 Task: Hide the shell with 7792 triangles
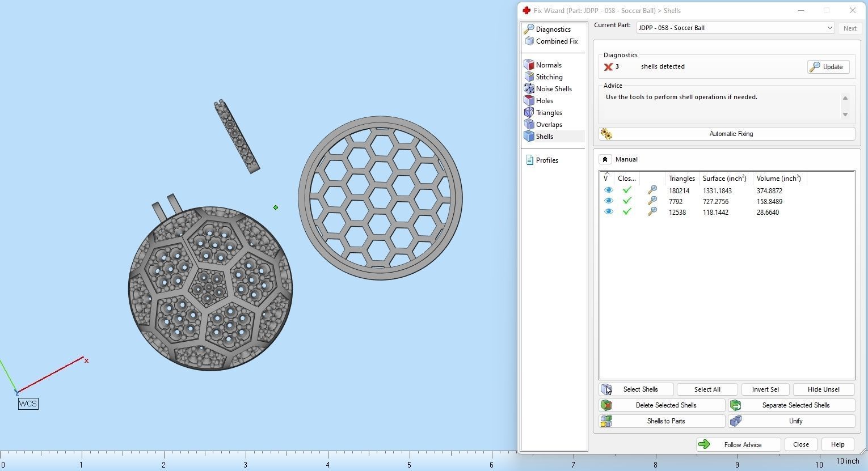click(608, 201)
